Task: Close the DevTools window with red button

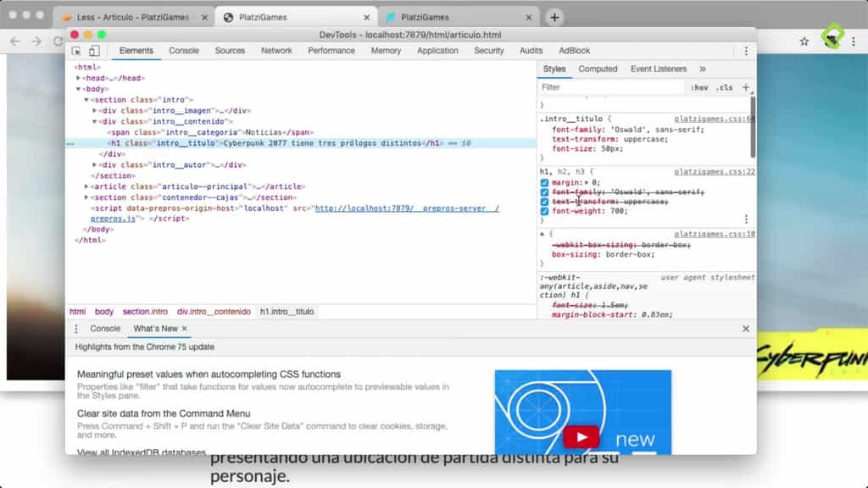Action: point(75,35)
